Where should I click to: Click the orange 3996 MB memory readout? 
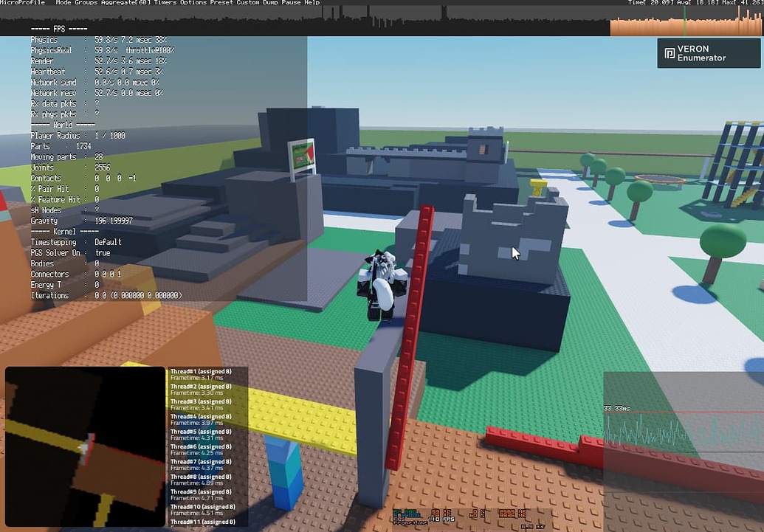pyautogui.click(x=514, y=515)
